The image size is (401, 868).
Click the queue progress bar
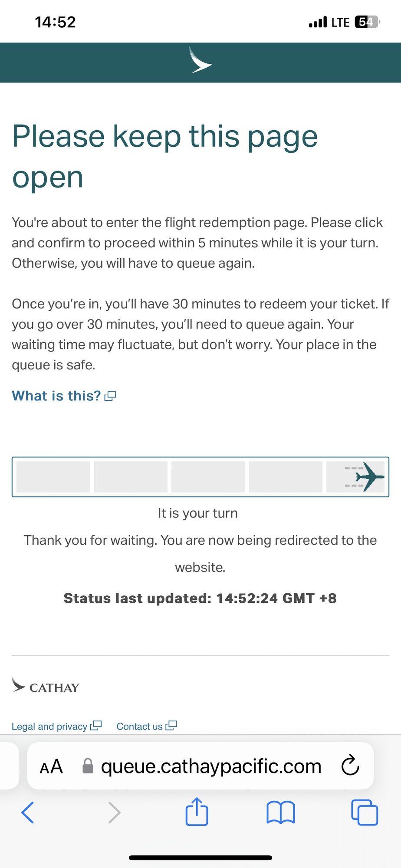click(x=200, y=477)
